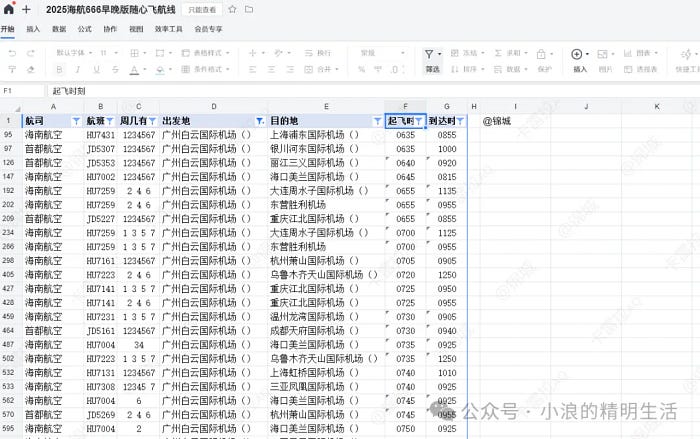Switch to the 协作 tab

pyautogui.click(x=110, y=29)
